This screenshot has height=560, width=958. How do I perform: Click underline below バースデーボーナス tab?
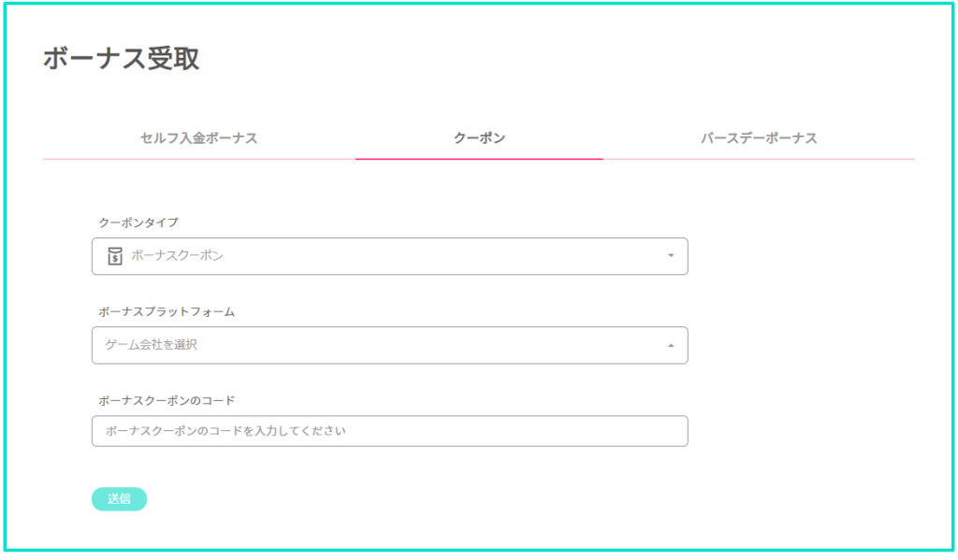tap(759, 159)
